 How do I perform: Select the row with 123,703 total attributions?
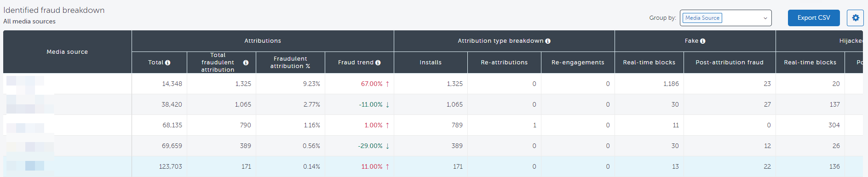coord(433,166)
